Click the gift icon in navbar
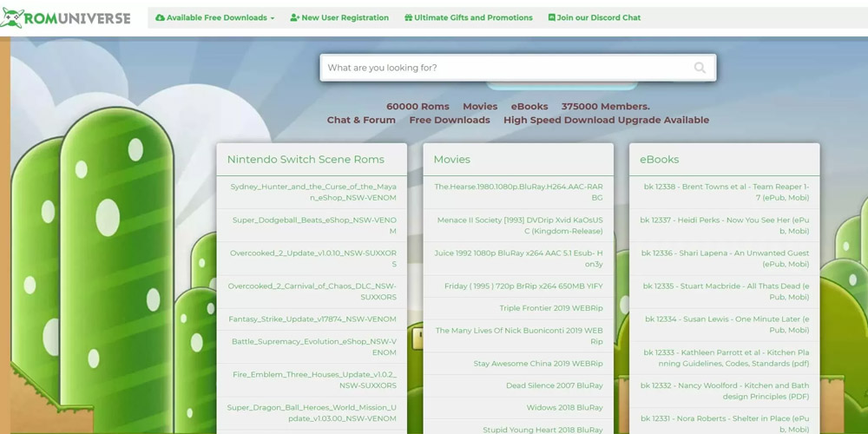The height and width of the screenshot is (434, 868). tap(409, 17)
